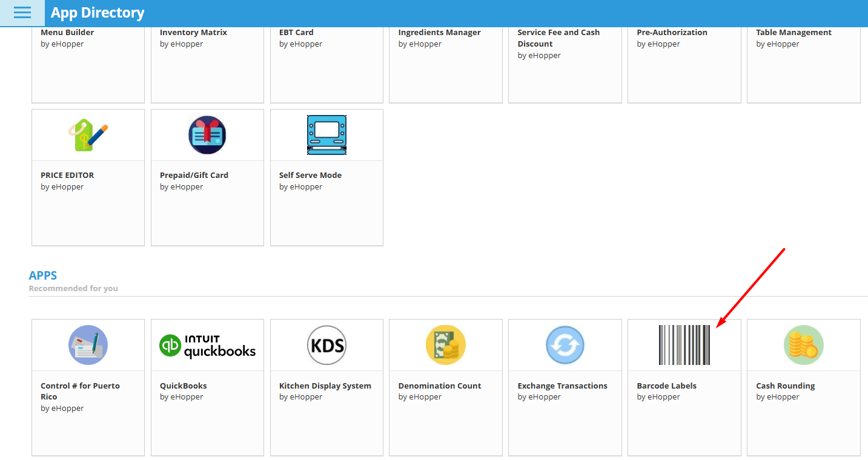Click the Exchange Transactions sync icon
The image size is (868, 460).
pyautogui.click(x=565, y=345)
